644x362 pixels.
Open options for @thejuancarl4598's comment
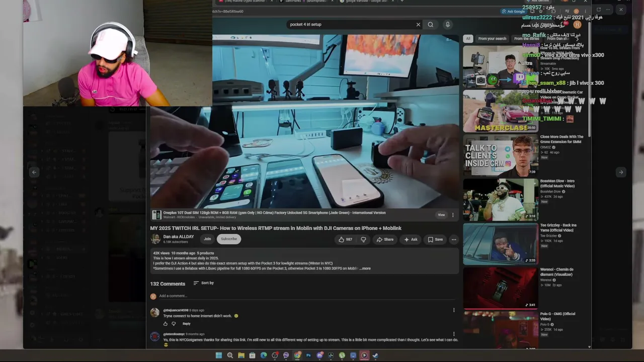tap(454, 310)
